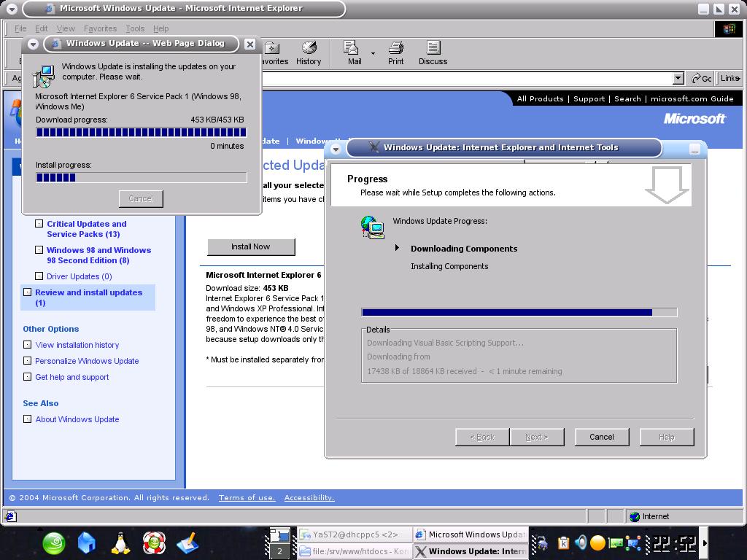
Task: Switch to the YaST2@dhcppc5 taskbar entry
Action: point(355,534)
